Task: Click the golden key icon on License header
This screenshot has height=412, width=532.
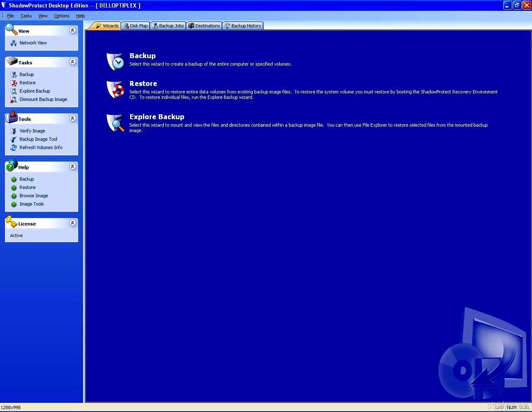Action: (11, 222)
